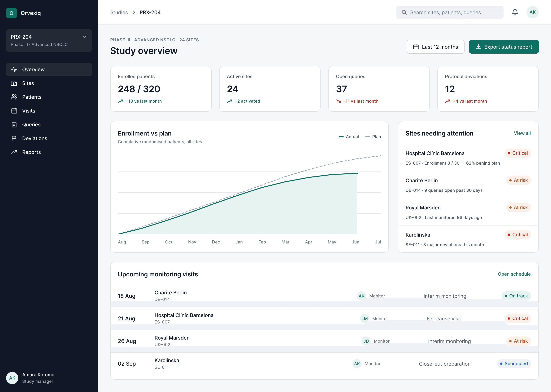The image size is (551, 392).
Task: Click View all sites needing attention
Action: tap(522, 133)
